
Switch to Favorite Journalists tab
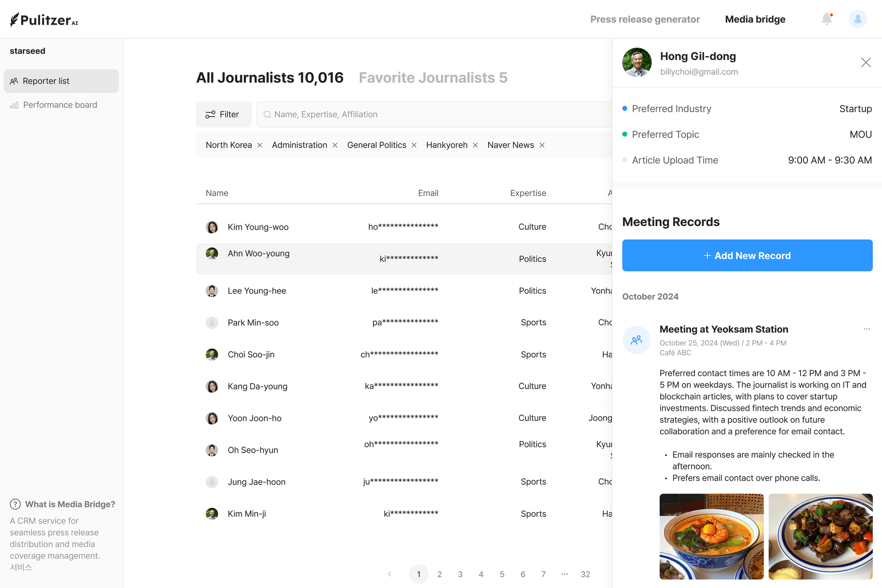[x=433, y=78]
